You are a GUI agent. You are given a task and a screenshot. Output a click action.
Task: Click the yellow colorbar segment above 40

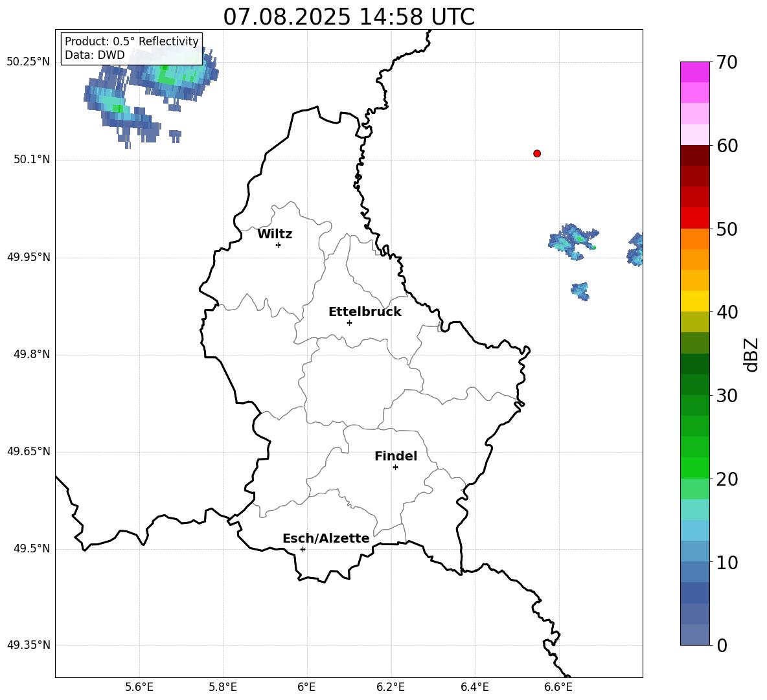click(x=694, y=301)
